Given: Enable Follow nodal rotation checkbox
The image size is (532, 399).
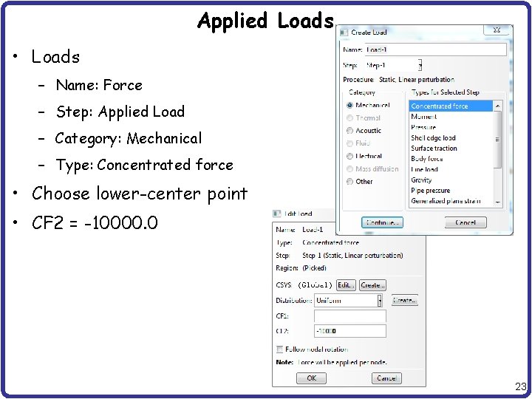Looking at the screenshot, I should tap(279, 349).
